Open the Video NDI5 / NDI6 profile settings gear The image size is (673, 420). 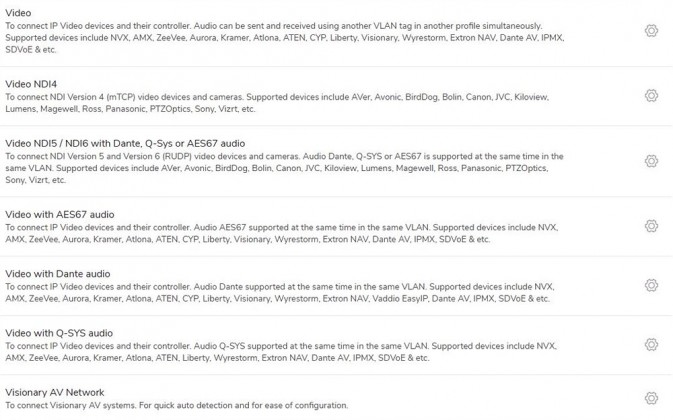[x=651, y=161]
